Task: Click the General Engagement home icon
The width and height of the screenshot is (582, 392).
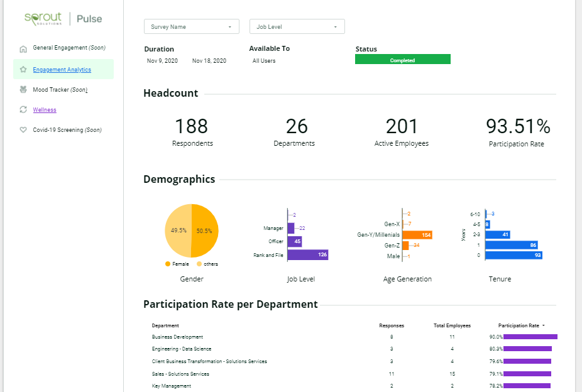Action: (x=23, y=48)
